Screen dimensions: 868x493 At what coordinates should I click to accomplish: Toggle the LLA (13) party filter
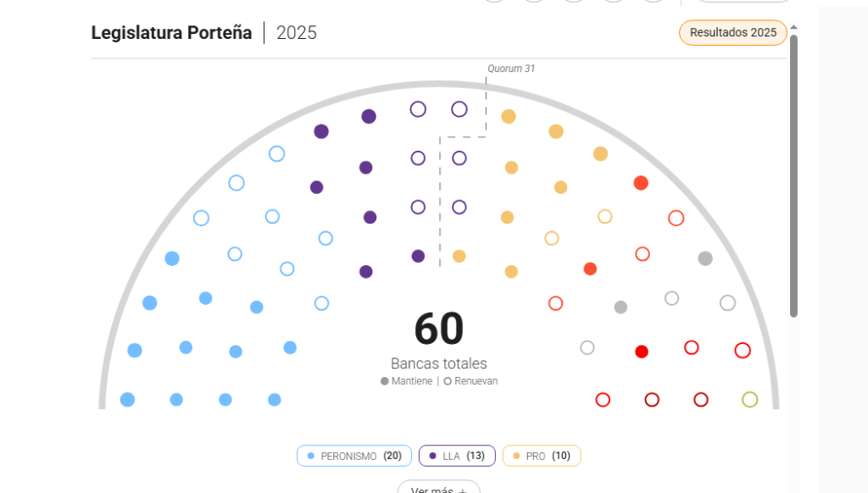click(x=457, y=456)
